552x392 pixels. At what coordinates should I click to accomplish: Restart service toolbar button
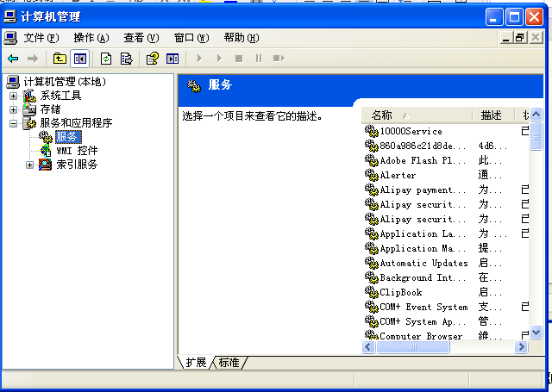(x=279, y=59)
